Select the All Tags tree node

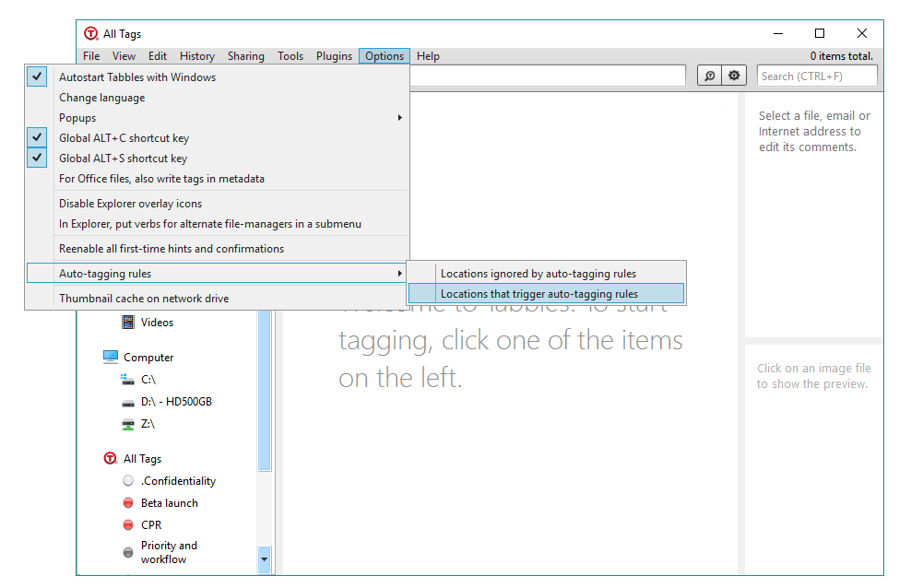[143, 458]
